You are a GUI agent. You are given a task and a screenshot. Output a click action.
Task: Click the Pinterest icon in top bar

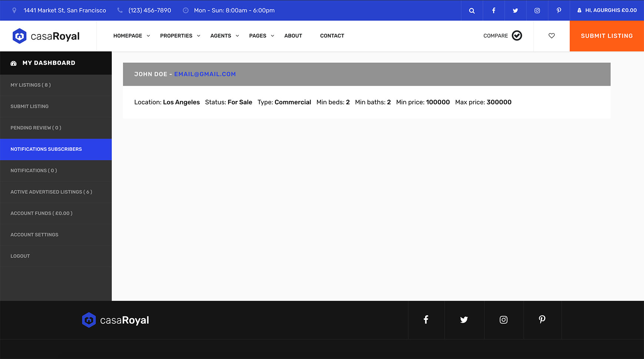pyautogui.click(x=559, y=11)
